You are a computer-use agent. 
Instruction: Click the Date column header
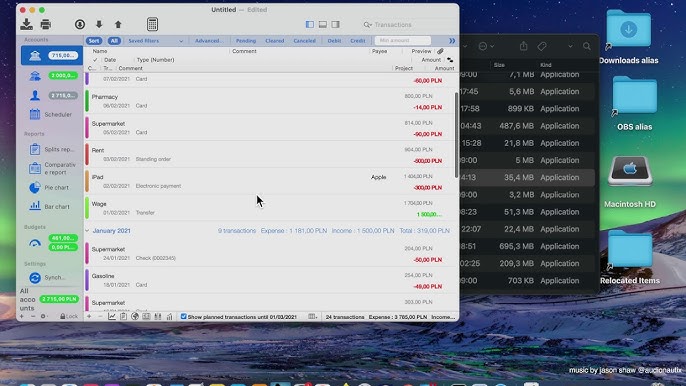(110, 60)
